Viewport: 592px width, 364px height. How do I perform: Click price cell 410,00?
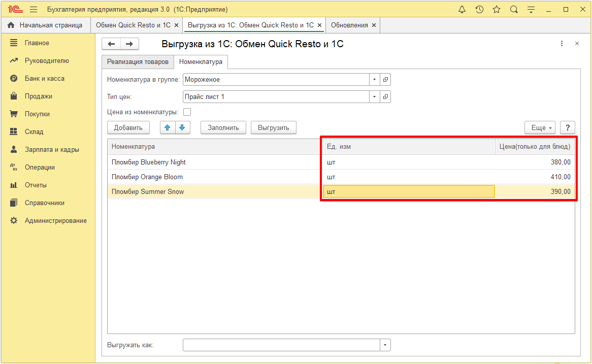tap(535, 177)
